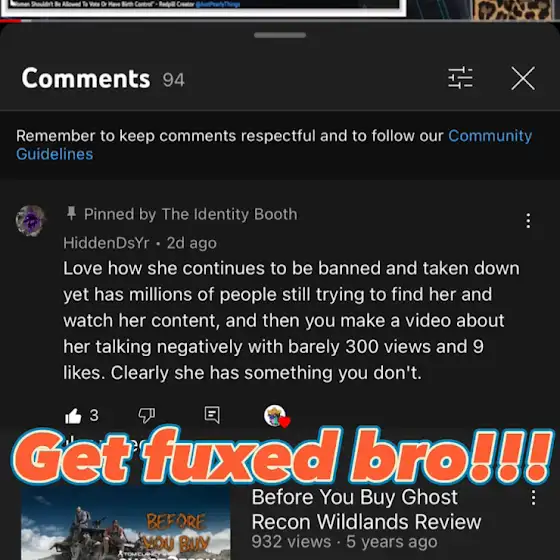Open the comment sort filter icon

pos(460,78)
